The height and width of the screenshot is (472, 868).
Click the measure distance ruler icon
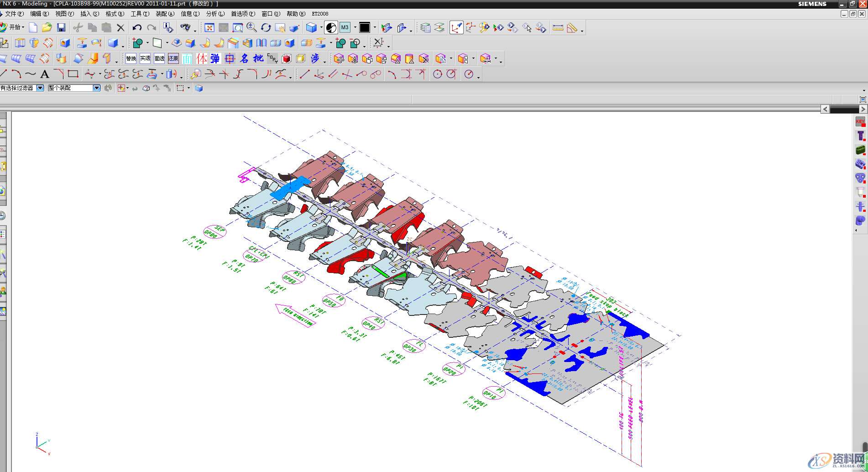tap(558, 28)
